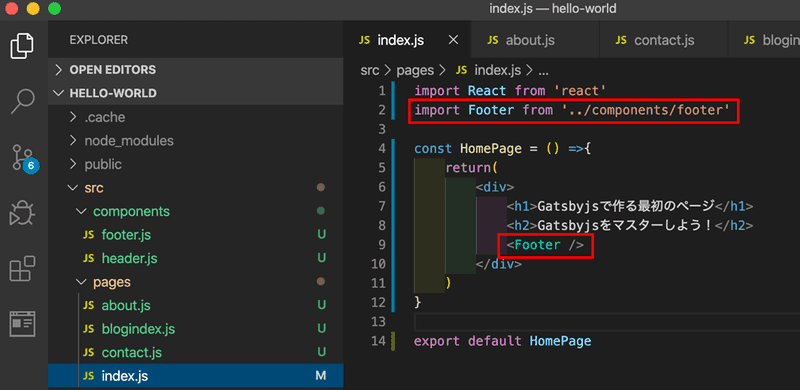Click the closing </div> tag
The height and width of the screenshot is (390, 800).
pyautogui.click(x=498, y=264)
